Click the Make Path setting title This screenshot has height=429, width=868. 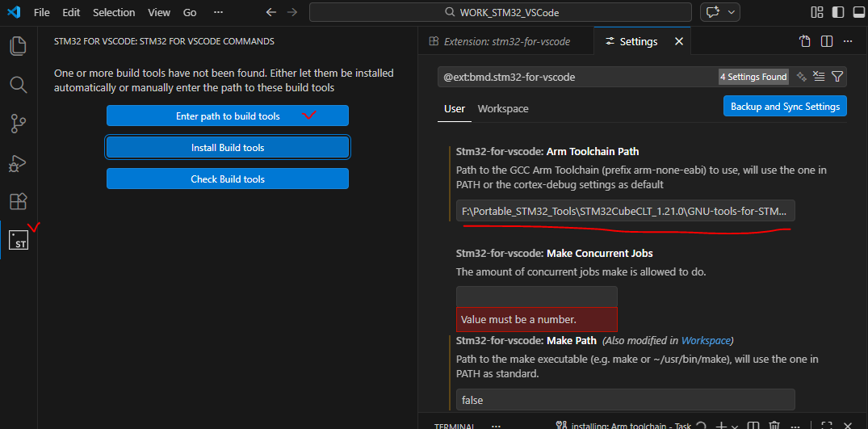(526, 340)
